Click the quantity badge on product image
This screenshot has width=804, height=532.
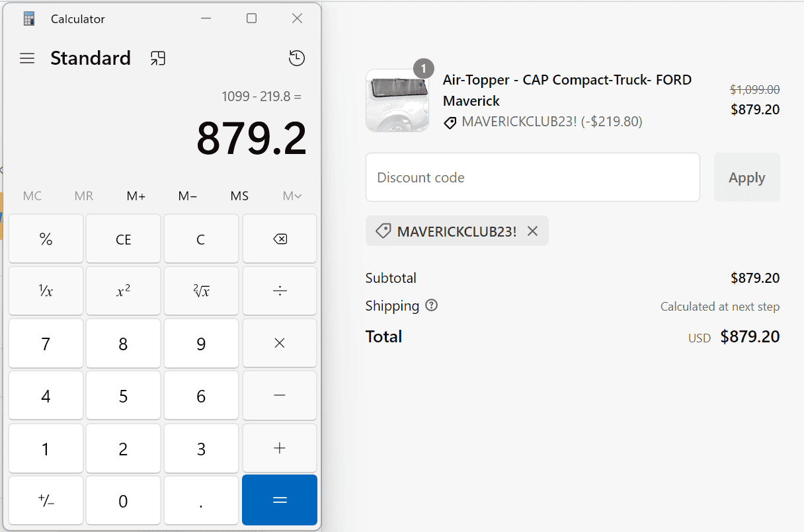click(423, 69)
